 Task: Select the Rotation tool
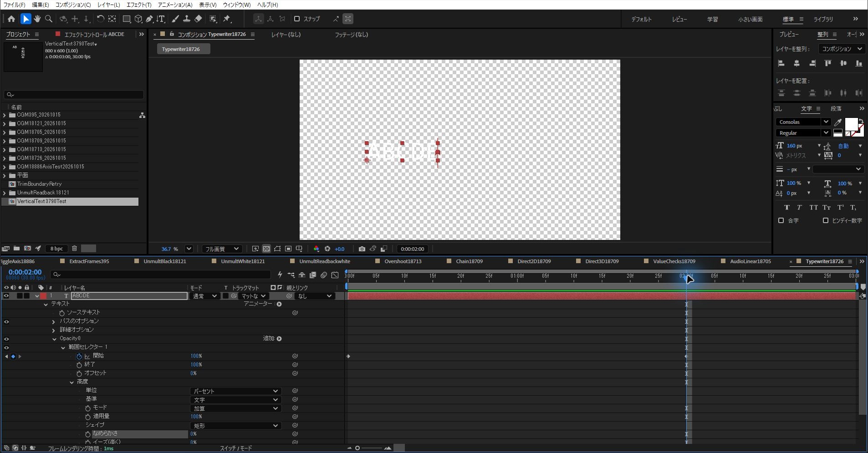[100, 19]
